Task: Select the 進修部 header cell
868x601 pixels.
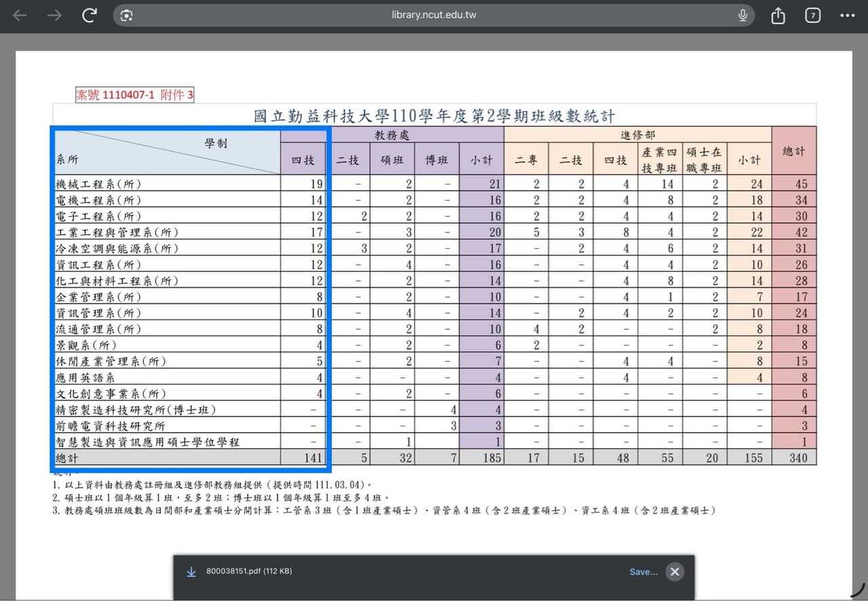Action: tap(638, 136)
